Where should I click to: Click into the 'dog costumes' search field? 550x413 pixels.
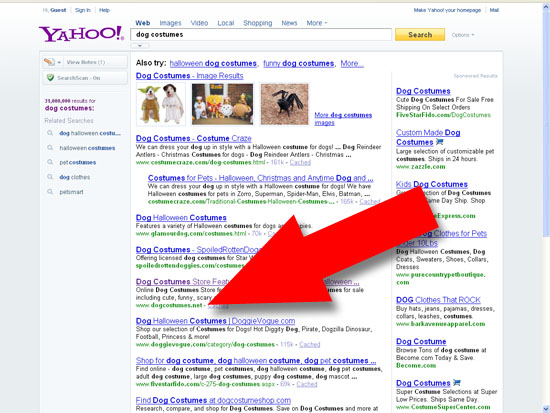click(x=261, y=34)
